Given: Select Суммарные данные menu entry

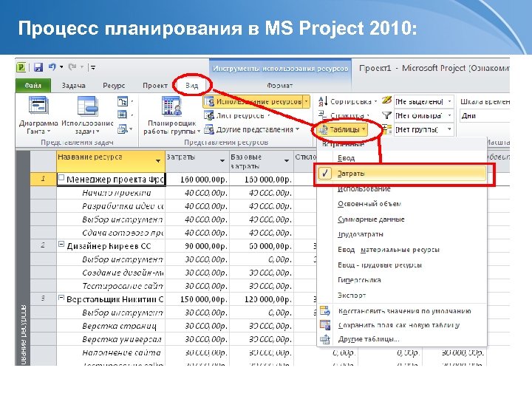Looking at the screenshot, I should point(402,219).
